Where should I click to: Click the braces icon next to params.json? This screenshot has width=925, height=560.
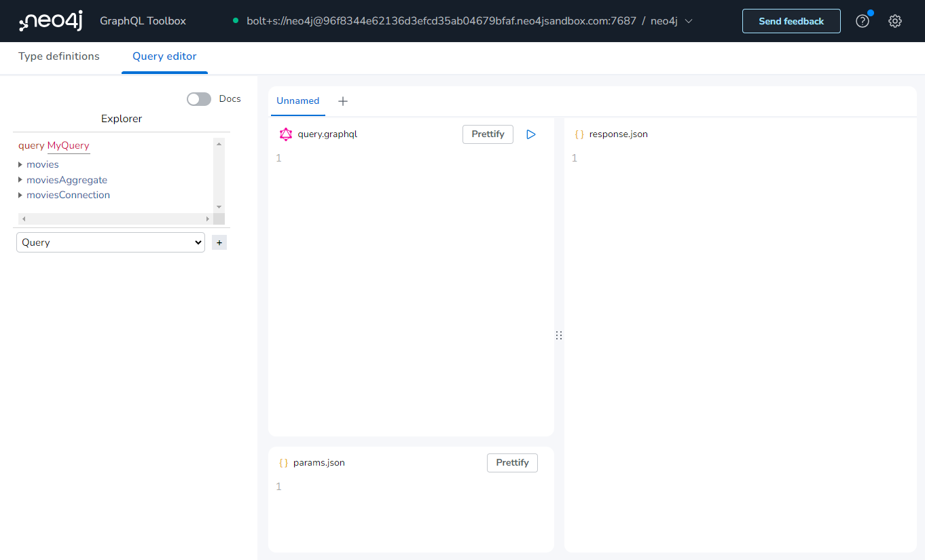(283, 462)
